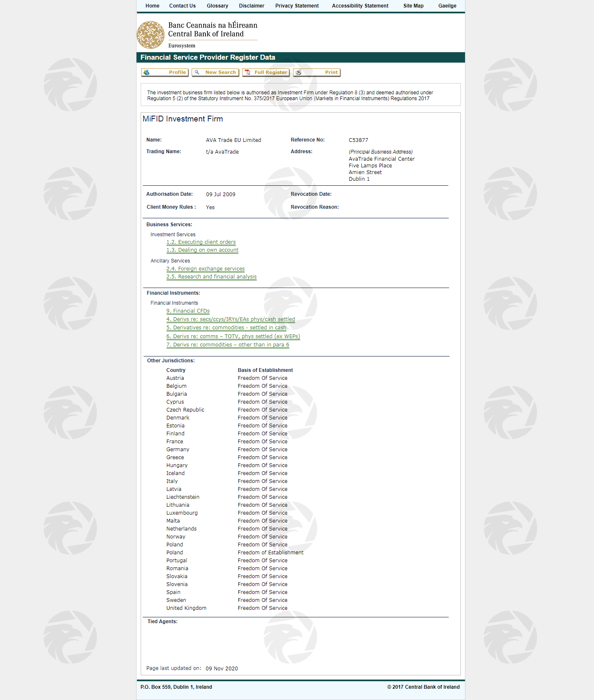Click the 'Luxembourg' country row
Screen dimensions: 594x700
(x=227, y=513)
